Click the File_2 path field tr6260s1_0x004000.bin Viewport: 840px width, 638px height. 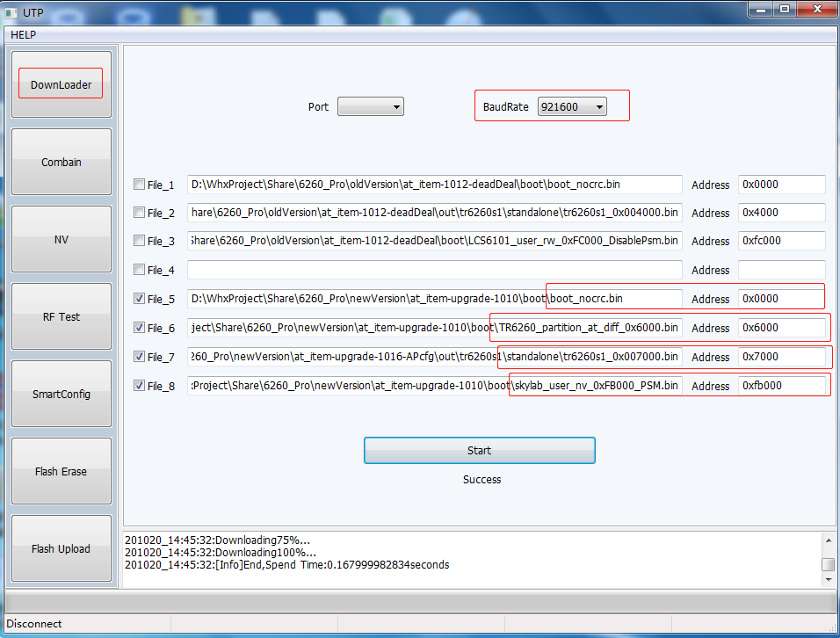pyautogui.click(x=434, y=213)
